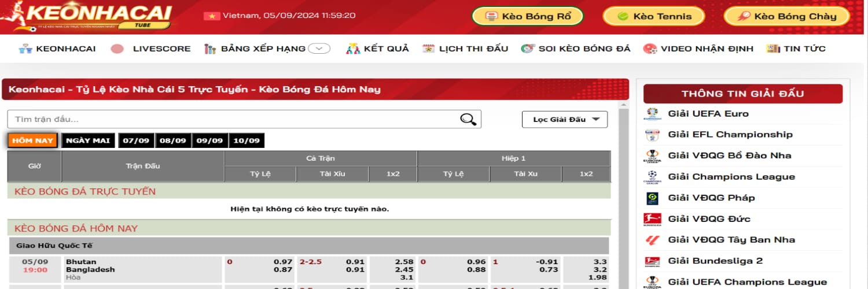Click the VĐQG Pháp Ligue 1 logo
The height and width of the screenshot is (289, 868).
653,198
